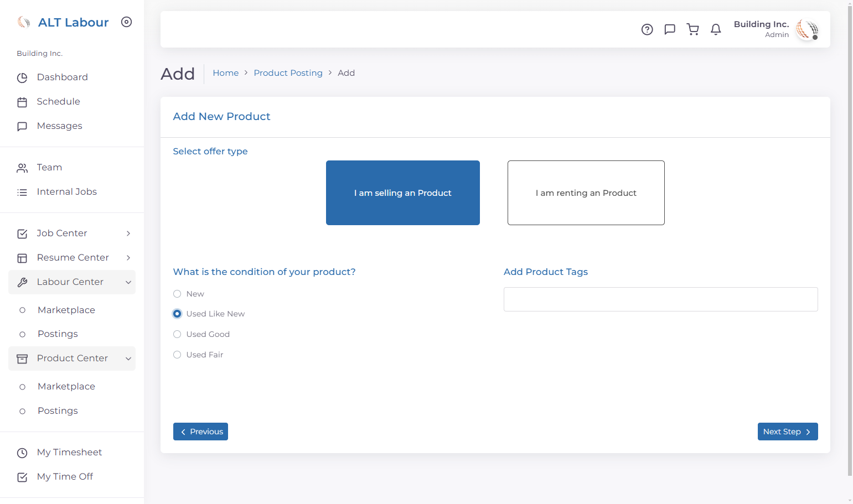Screen dimensions: 853x504
Task: Click the Building Inc. Admin account name
Action: [761, 29]
